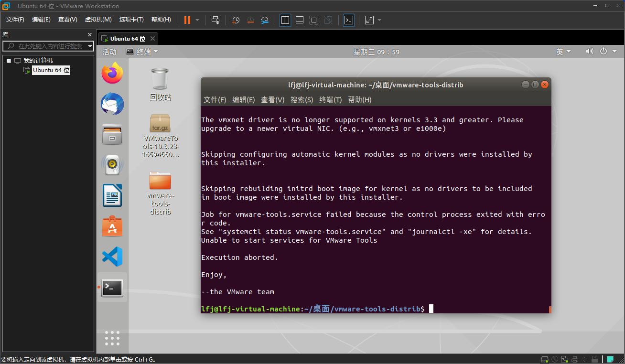Image resolution: width=625 pixels, height=364 pixels.
Task: Click the Terminal icon in the dock
Action: click(x=112, y=288)
